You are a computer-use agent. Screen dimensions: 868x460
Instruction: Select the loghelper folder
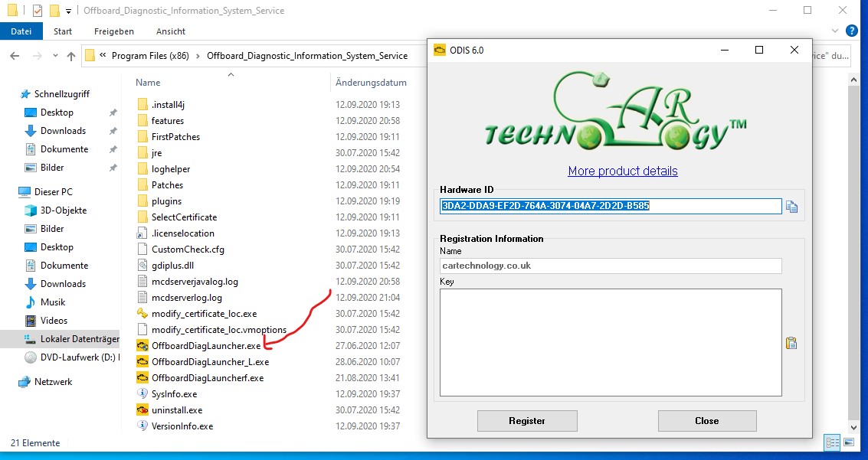[171, 168]
